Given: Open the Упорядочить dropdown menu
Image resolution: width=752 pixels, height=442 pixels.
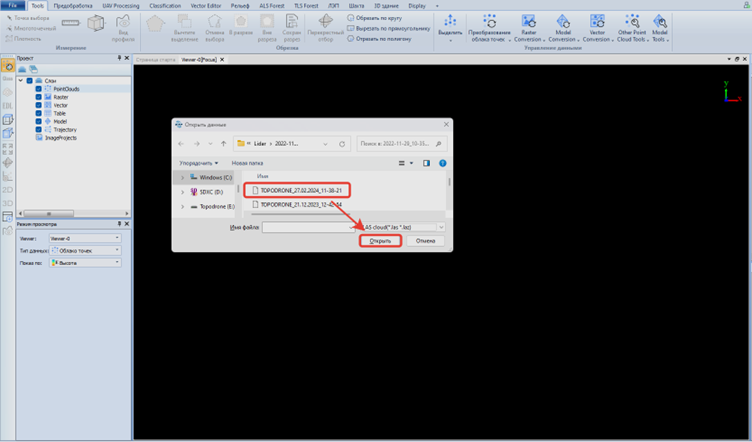Looking at the screenshot, I should (x=199, y=163).
